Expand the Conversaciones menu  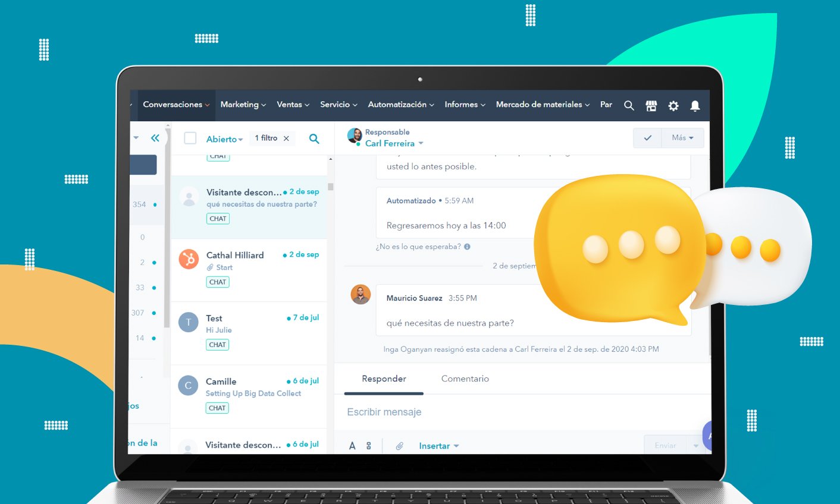pyautogui.click(x=176, y=105)
